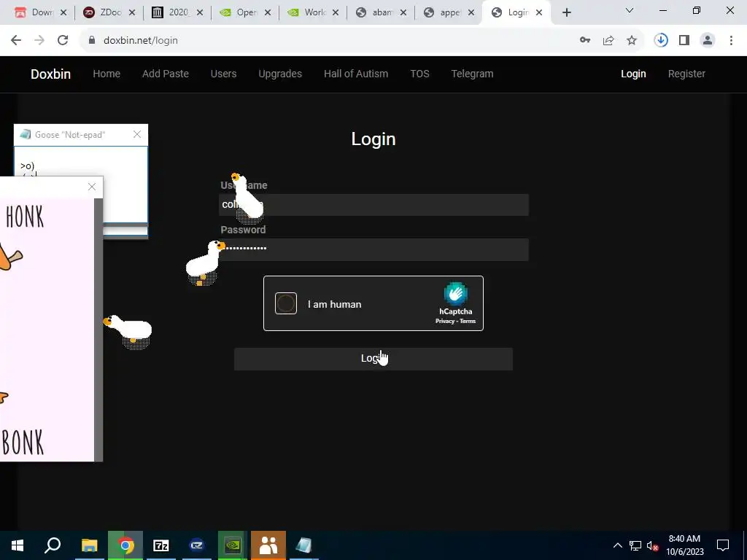Screen dimensions: 747x560
Task: Open Chrome downloads indicator
Action: coord(661,41)
